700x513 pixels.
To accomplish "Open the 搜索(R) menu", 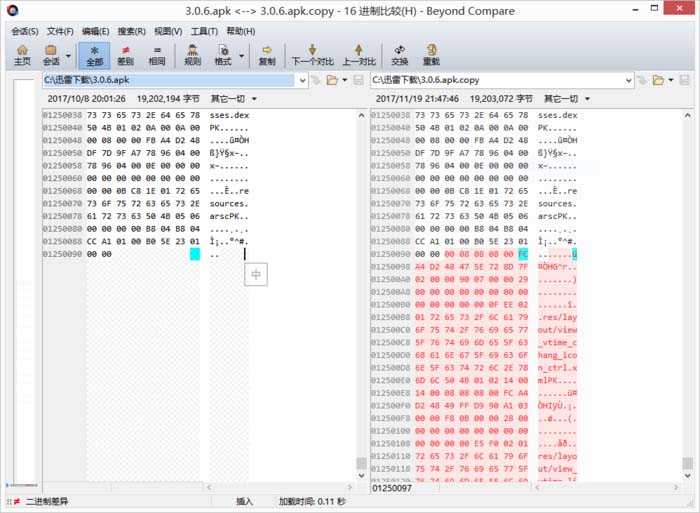I will coord(131,31).
